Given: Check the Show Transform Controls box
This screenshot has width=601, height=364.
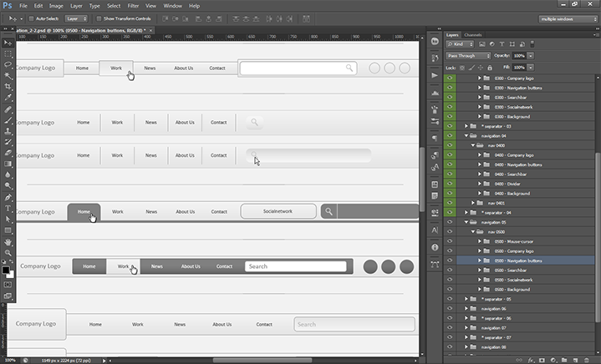Looking at the screenshot, I should (x=98, y=18).
